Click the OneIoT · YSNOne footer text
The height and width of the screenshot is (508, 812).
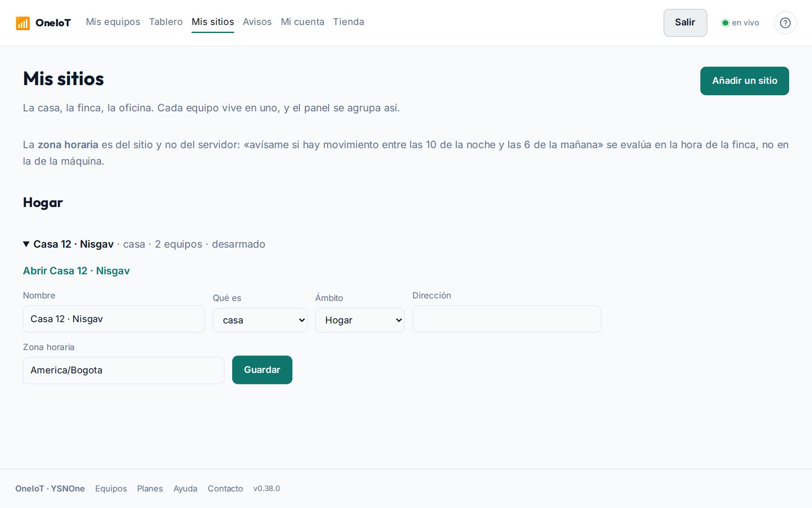pos(50,489)
